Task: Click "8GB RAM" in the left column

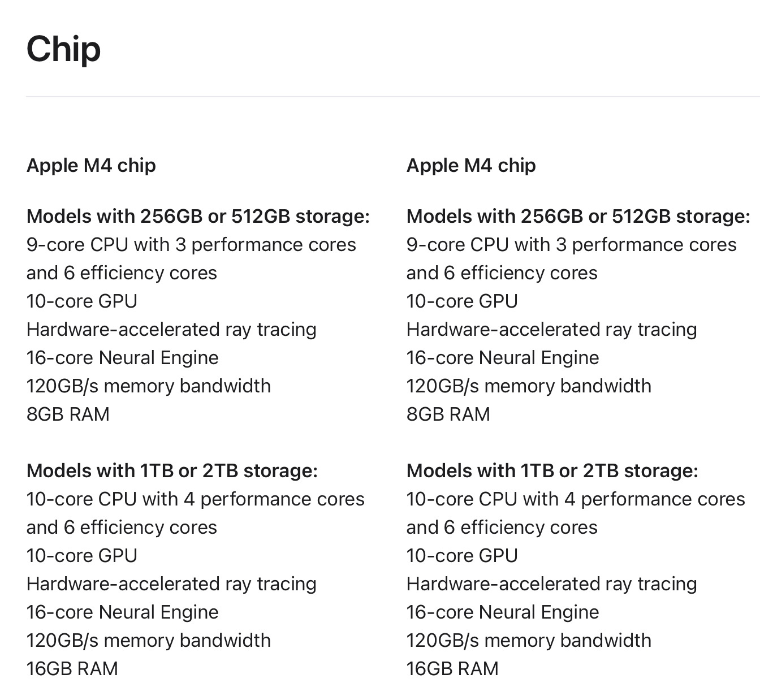Action: tap(68, 414)
